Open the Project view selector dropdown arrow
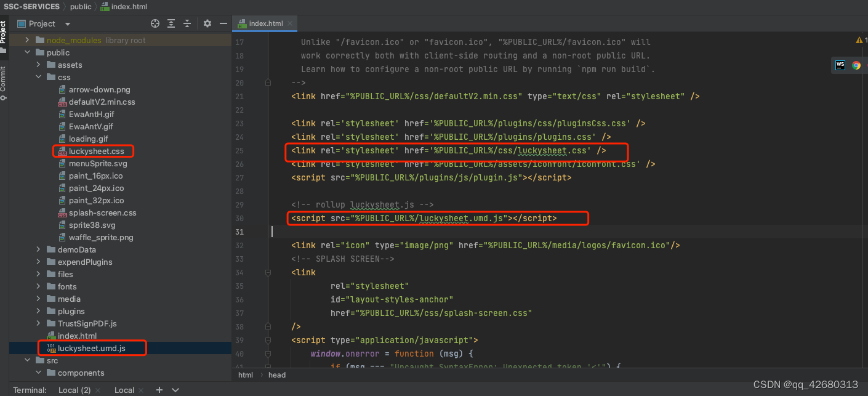The width and height of the screenshot is (868, 396). click(68, 24)
